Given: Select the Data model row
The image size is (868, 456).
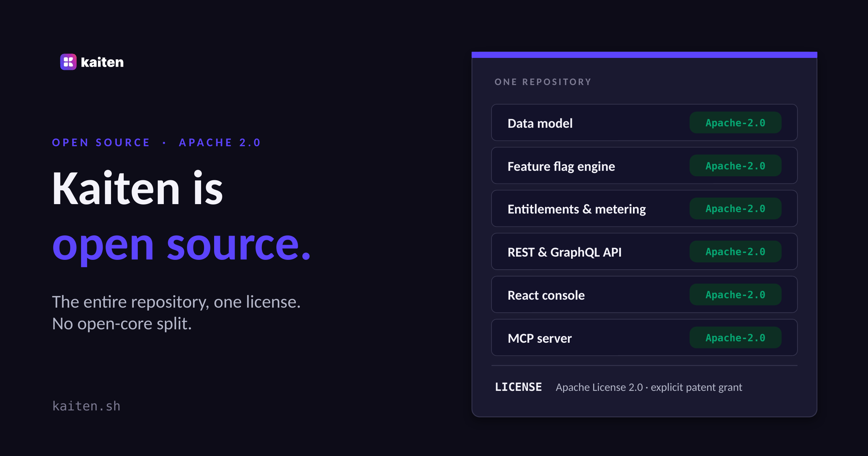Looking at the screenshot, I should tap(644, 123).
